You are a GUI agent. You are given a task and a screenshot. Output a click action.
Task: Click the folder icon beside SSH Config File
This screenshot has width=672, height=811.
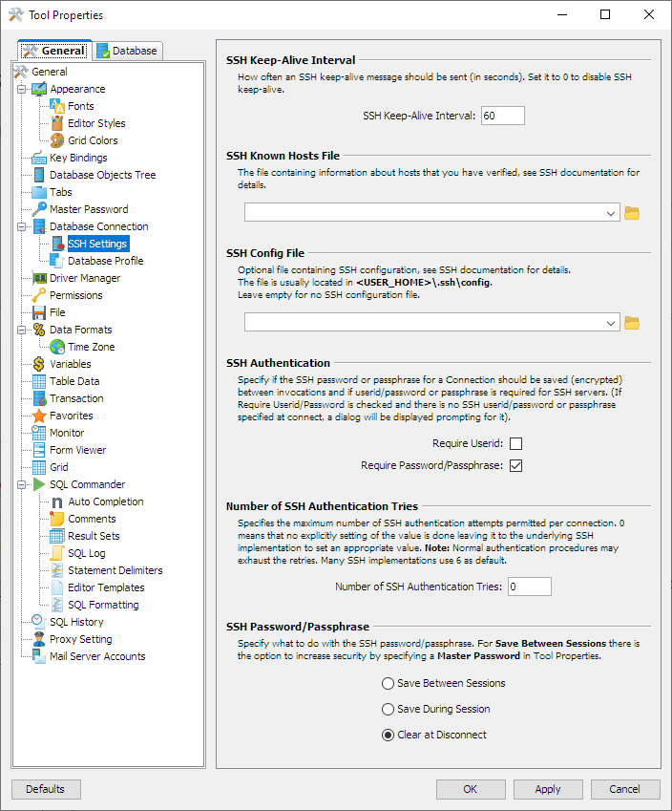631,324
